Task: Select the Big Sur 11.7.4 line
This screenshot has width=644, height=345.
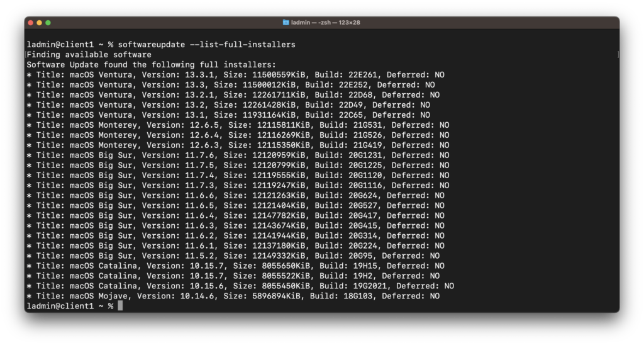Action: pos(238,176)
